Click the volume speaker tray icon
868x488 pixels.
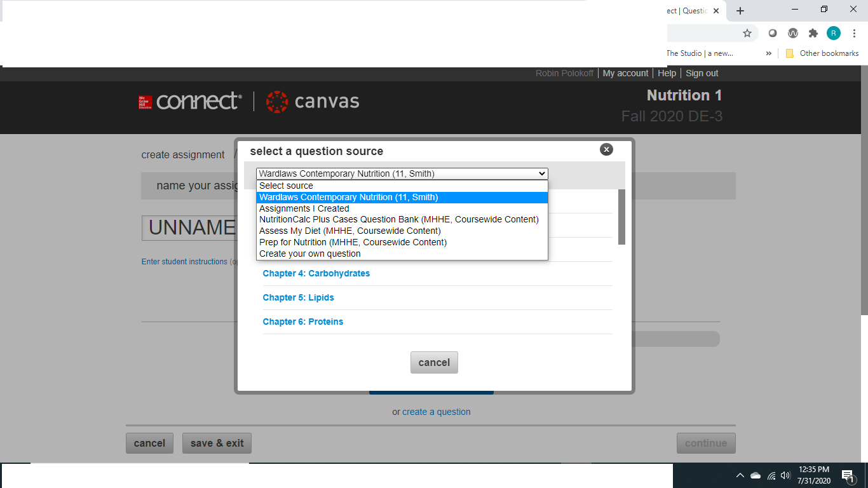pyautogui.click(x=785, y=475)
